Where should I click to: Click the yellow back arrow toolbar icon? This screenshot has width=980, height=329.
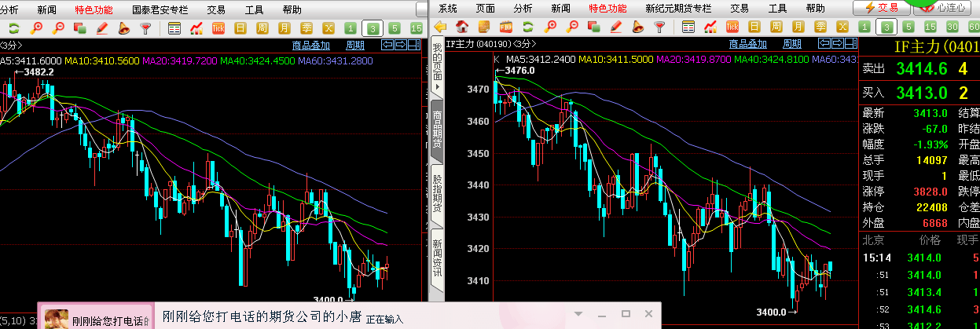coord(441,27)
